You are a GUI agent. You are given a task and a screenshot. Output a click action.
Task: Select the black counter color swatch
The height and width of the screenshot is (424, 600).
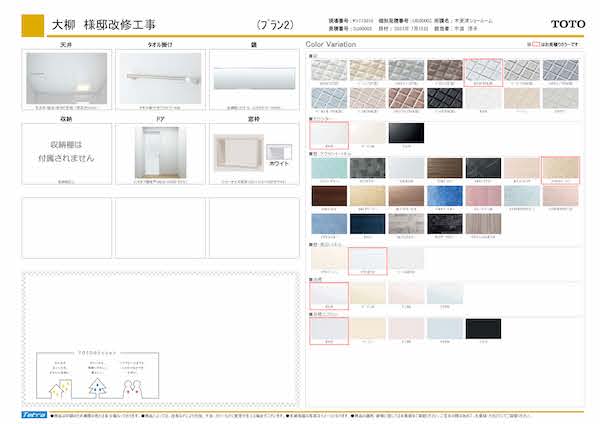click(x=405, y=134)
